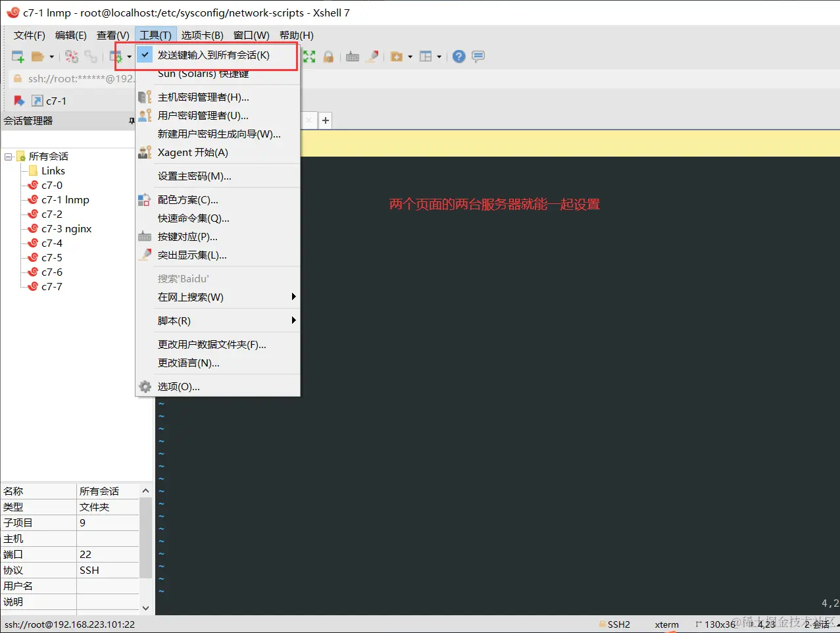
Task: Expand the properties icon dropdown arrow
Action: point(129,57)
